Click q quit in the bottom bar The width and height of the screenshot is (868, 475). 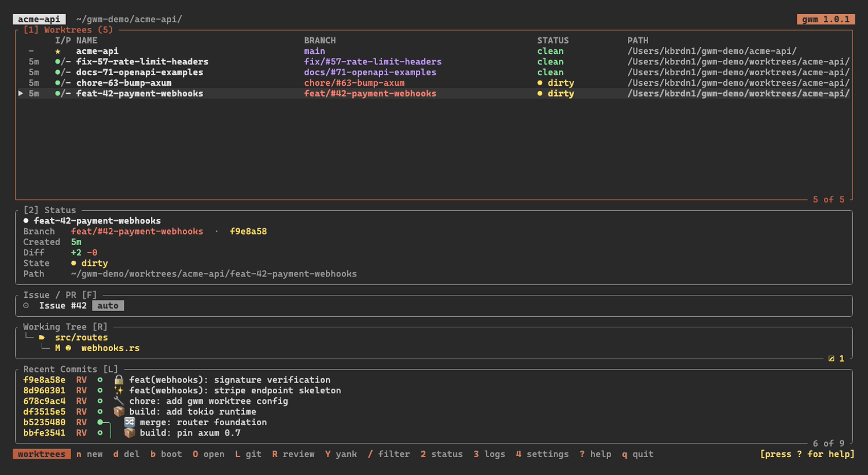[x=638, y=454]
